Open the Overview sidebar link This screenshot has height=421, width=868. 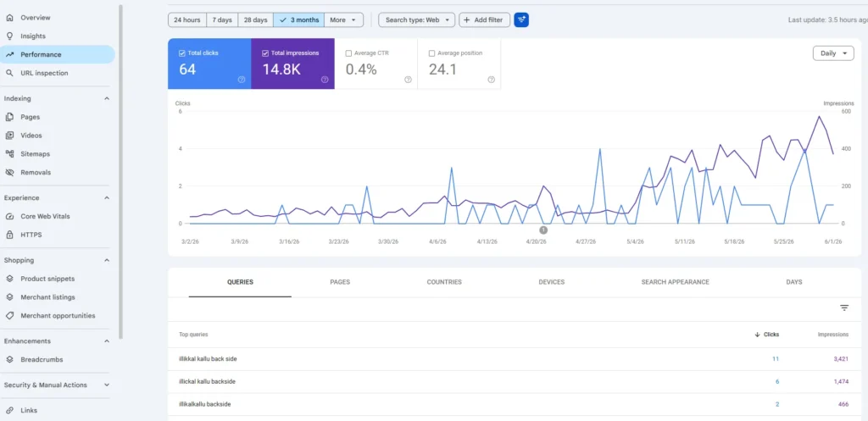36,18
